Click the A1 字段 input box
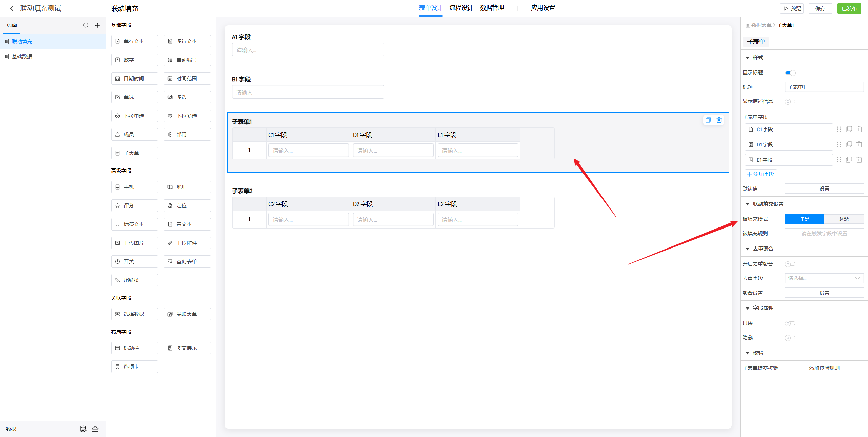This screenshot has height=437, width=868. 308,50
